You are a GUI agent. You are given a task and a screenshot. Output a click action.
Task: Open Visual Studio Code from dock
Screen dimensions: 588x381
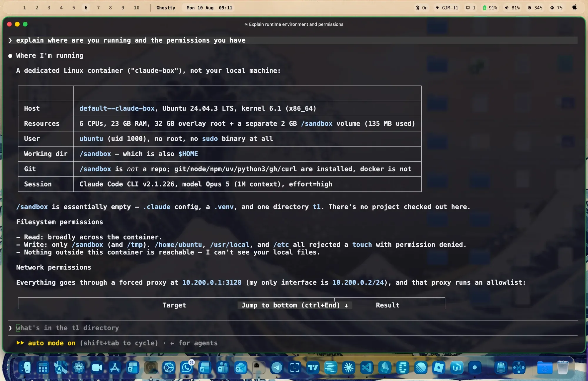pos(367,367)
